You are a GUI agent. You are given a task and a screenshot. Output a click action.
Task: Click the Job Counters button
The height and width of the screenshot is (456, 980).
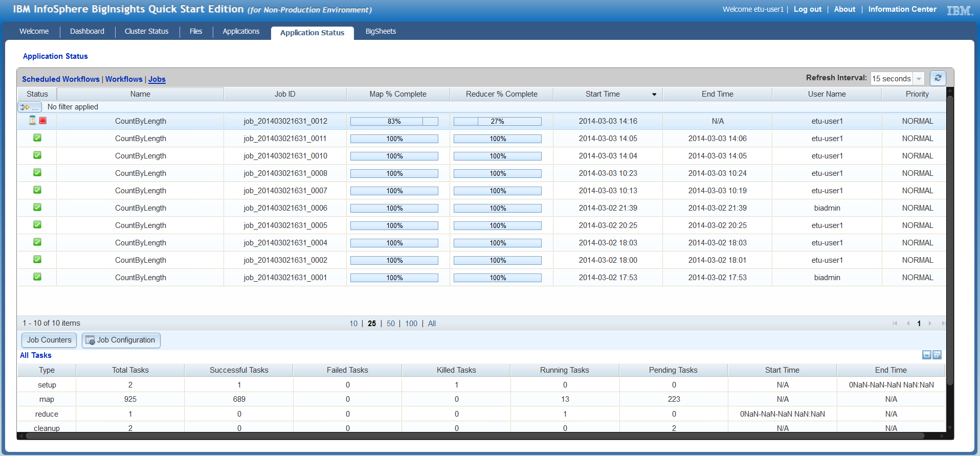[49, 340]
